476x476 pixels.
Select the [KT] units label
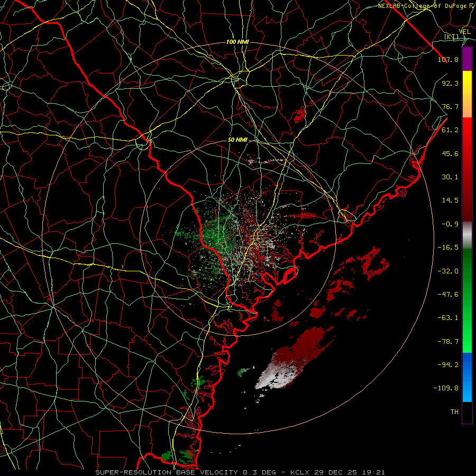[x=452, y=37]
